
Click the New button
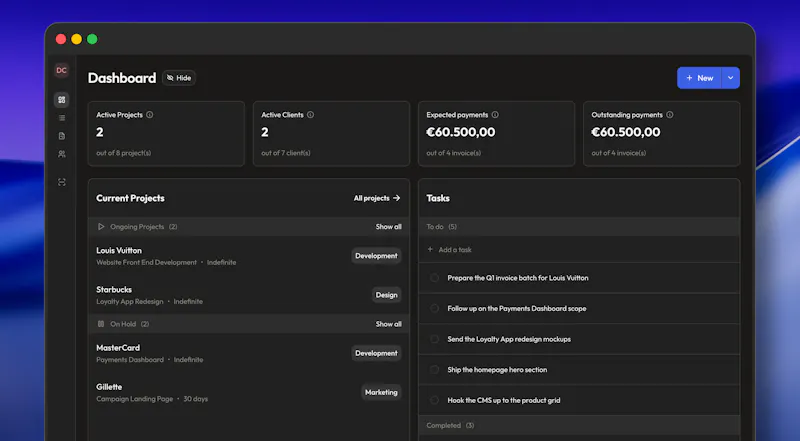tap(699, 78)
